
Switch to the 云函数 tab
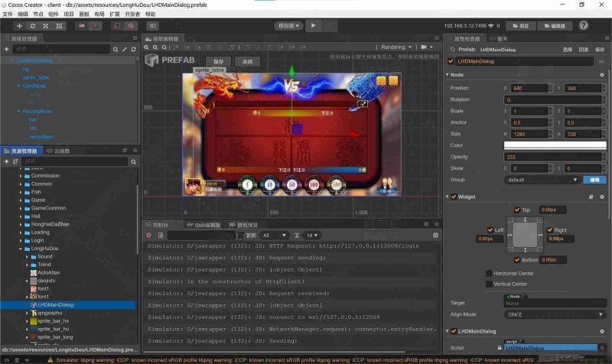point(58,151)
